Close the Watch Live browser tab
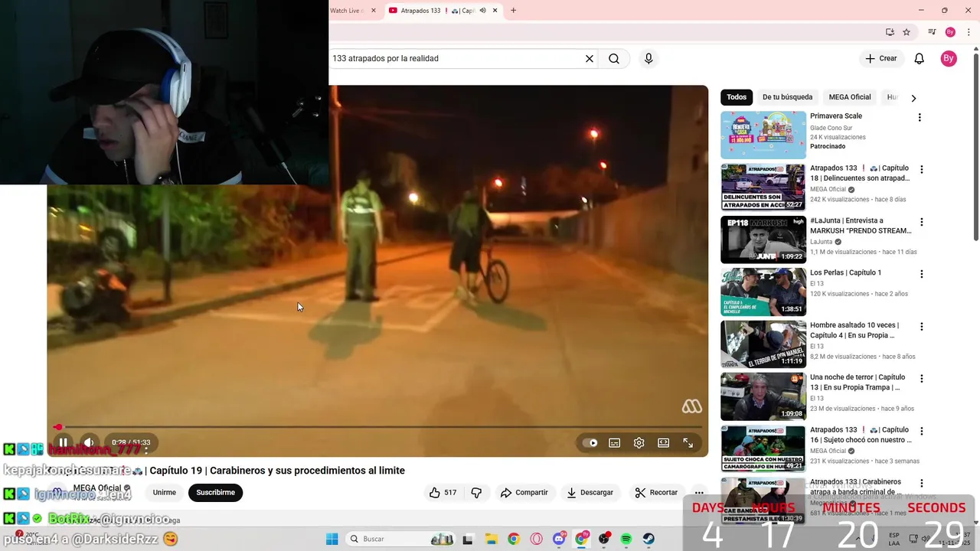The height and width of the screenshot is (551, 980). (x=374, y=11)
